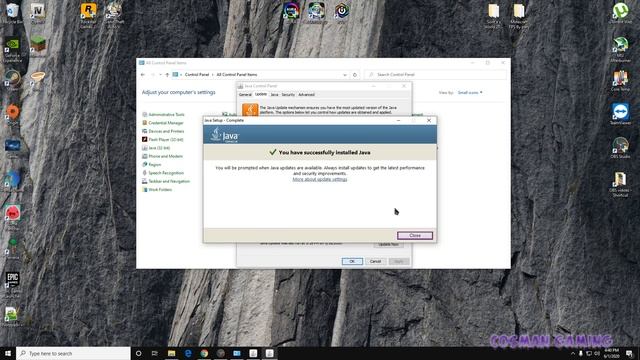Open Google Chrome from the taskbar
Screen dimensions: 640x360
tap(204, 353)
